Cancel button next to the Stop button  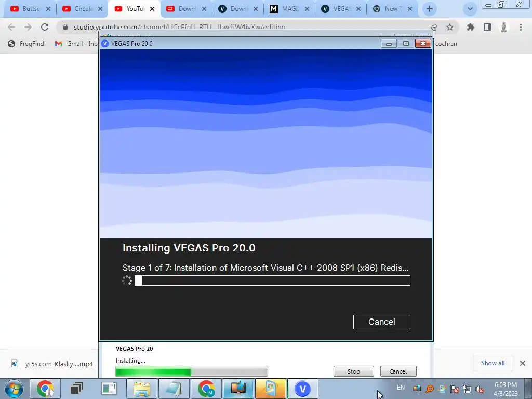point(398,371)
